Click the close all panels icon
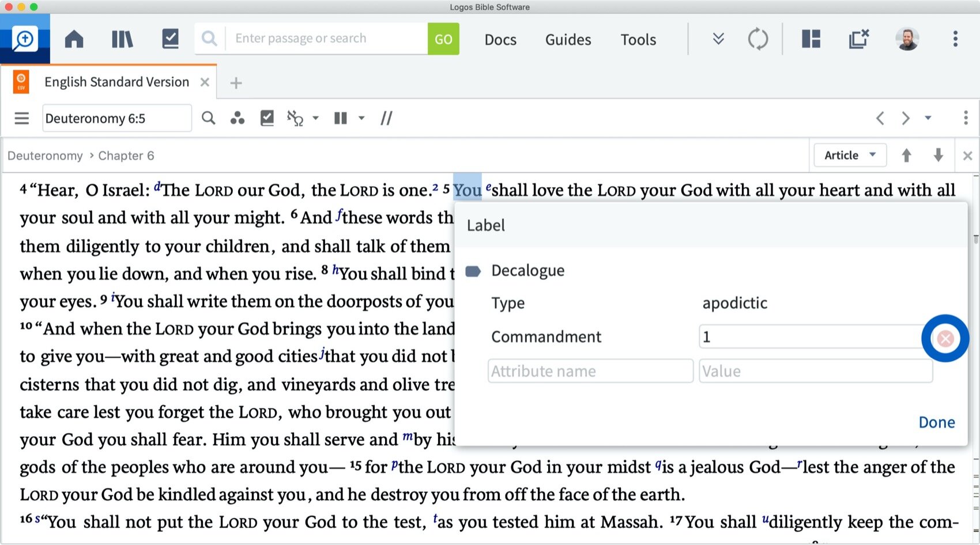This screenshot has width=980, height=545. tap(859, 39)
